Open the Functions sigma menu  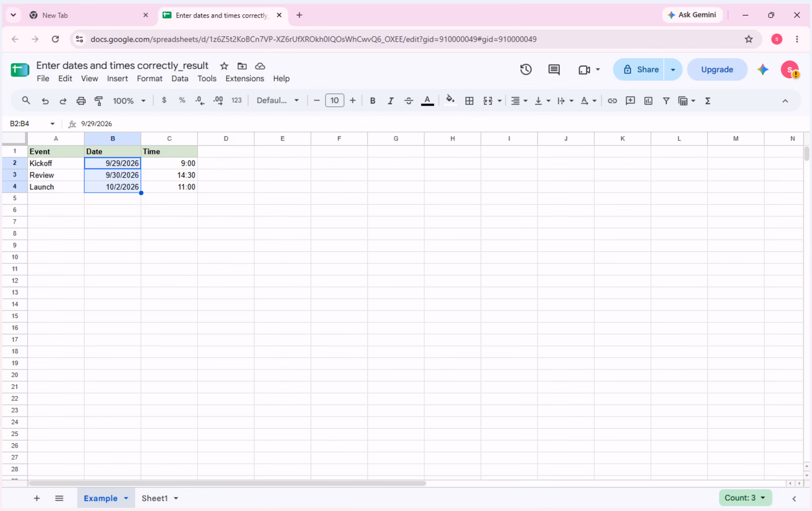pos(707,101)
